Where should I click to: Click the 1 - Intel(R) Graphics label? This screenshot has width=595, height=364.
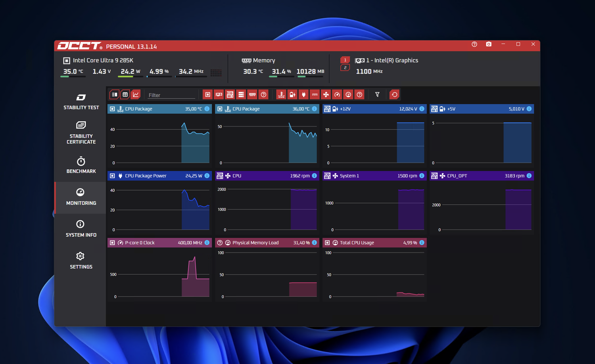pyautogui.click(x=392, y=60)
